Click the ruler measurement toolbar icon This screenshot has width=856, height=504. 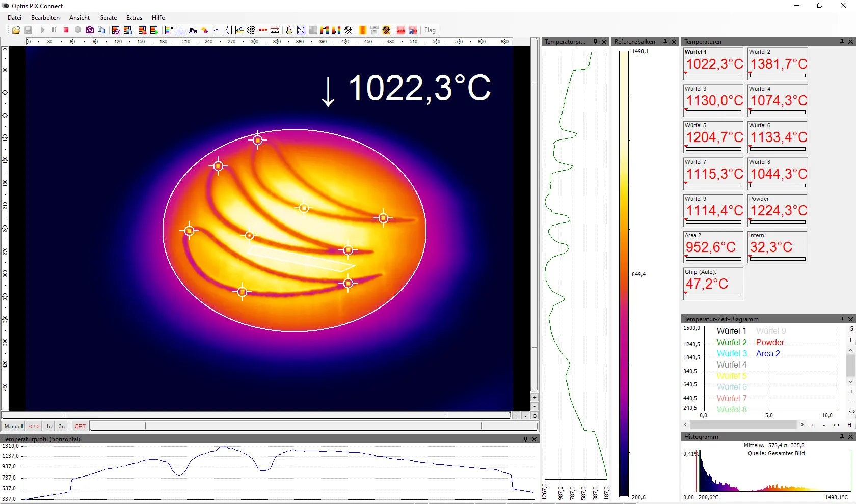click(x=275, y=30)
